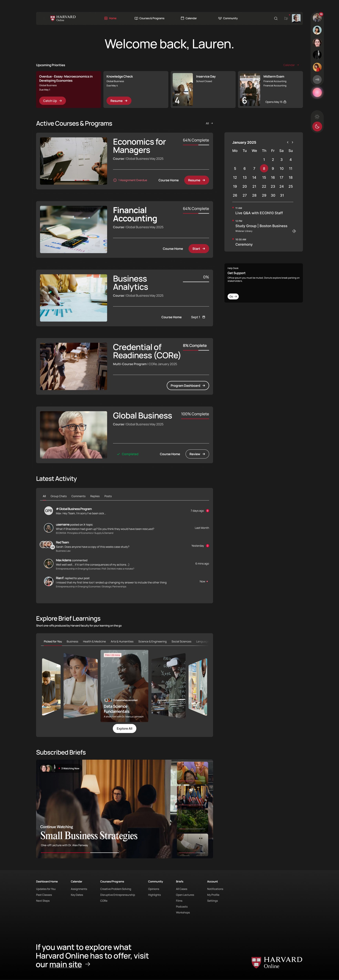Switch to light mode with sun toggle
The image size is (339, 980).
317,116
